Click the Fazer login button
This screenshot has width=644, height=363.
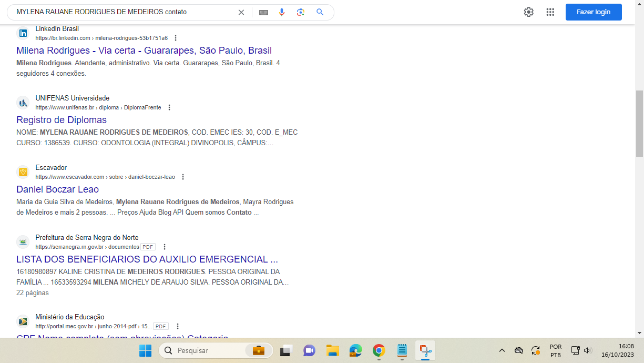594,12
